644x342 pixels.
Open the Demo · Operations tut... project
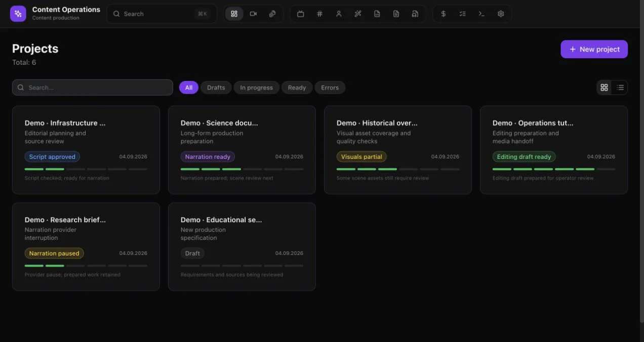(554, 150)
